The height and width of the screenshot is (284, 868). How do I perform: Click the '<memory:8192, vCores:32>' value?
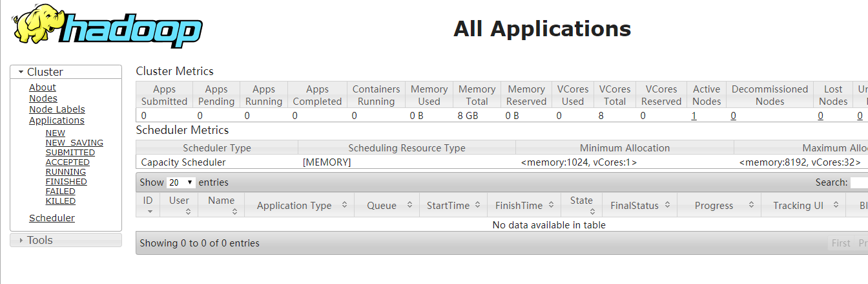[800, 162]
